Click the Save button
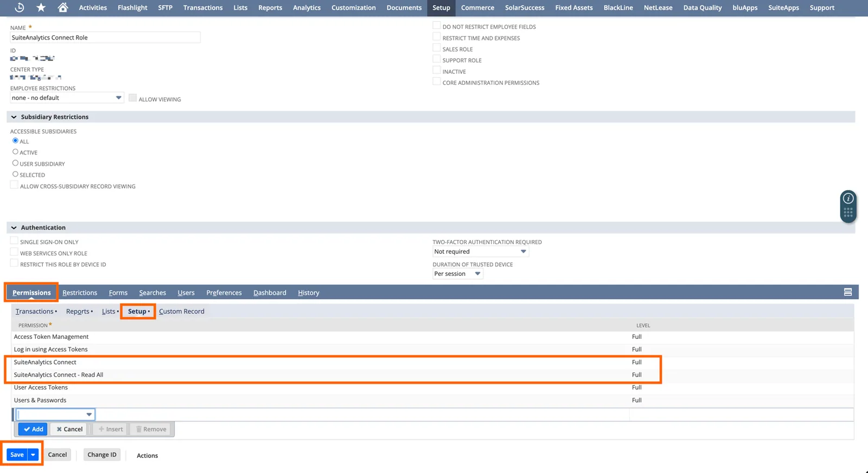The width and height of the screenshot is (868, 473). [17, 455]
